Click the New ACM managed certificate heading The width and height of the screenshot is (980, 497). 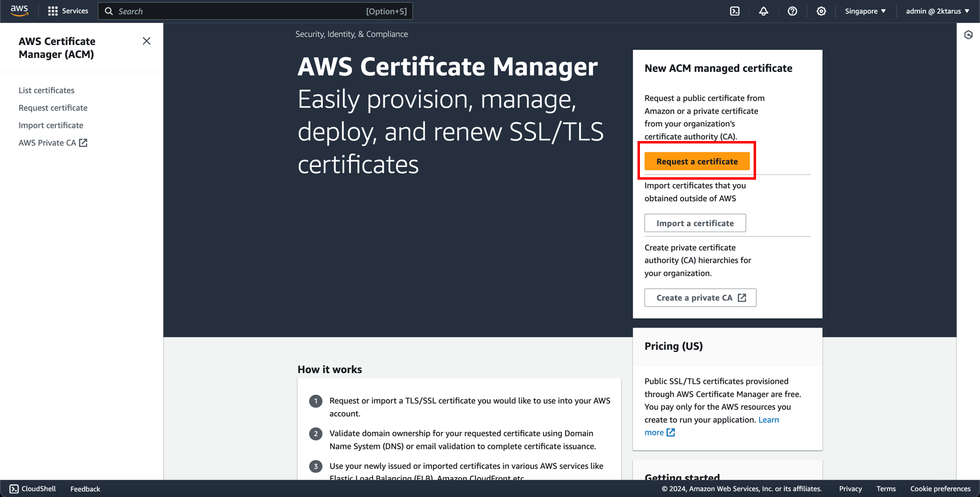(718, 68)
